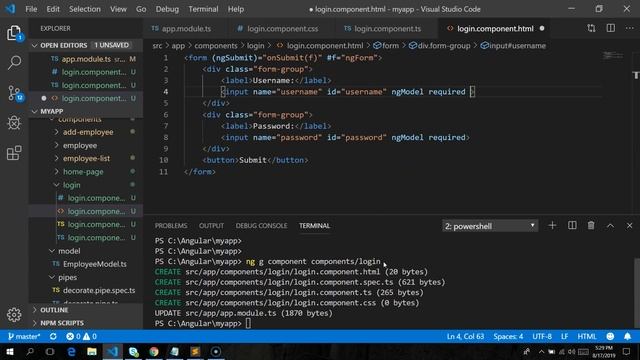Image resolution: width=640 pixels, height=360 pixels.
Task: Open the Debug menu
Action: 167,9
